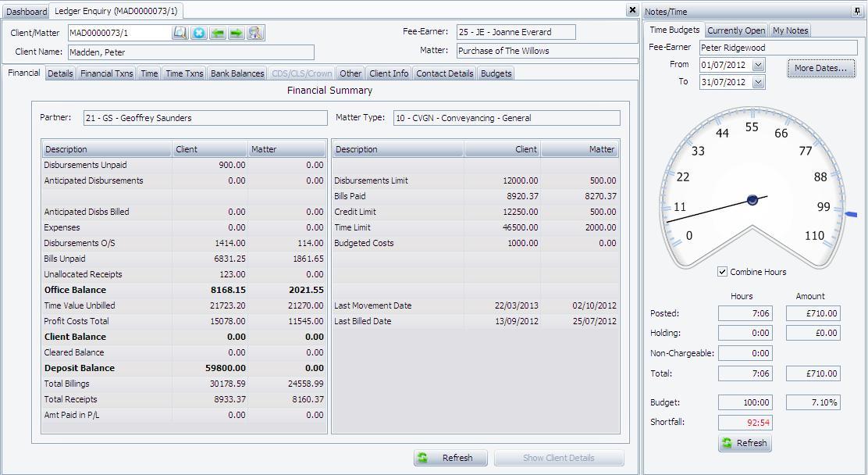The height and width of the screenshot is (475, 868).
Task: Click the Holding amount field £0.00
Action: (813, 333)
